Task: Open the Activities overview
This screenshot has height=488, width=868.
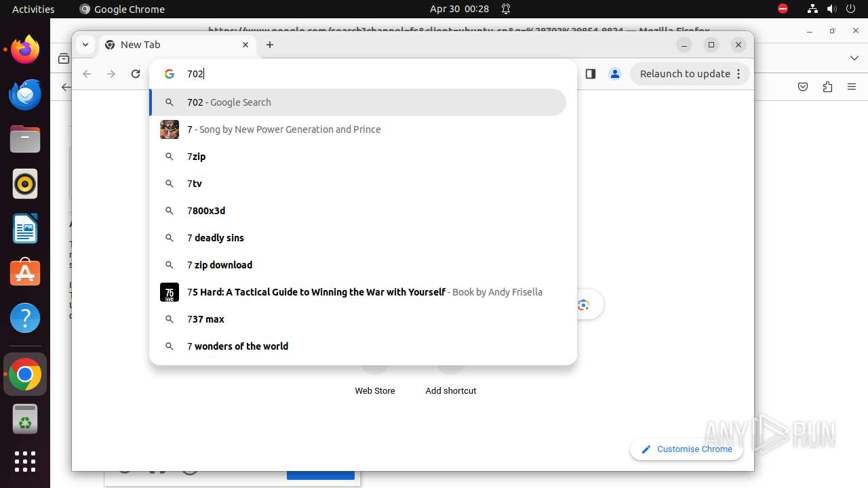Action: pos(33,9)
